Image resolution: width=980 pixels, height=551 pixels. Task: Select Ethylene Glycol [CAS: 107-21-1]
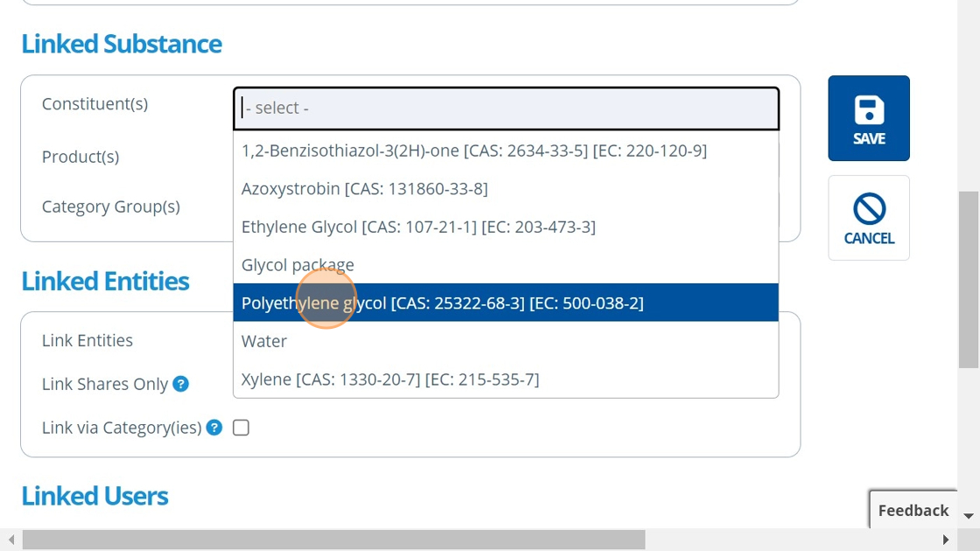(418, 227)
